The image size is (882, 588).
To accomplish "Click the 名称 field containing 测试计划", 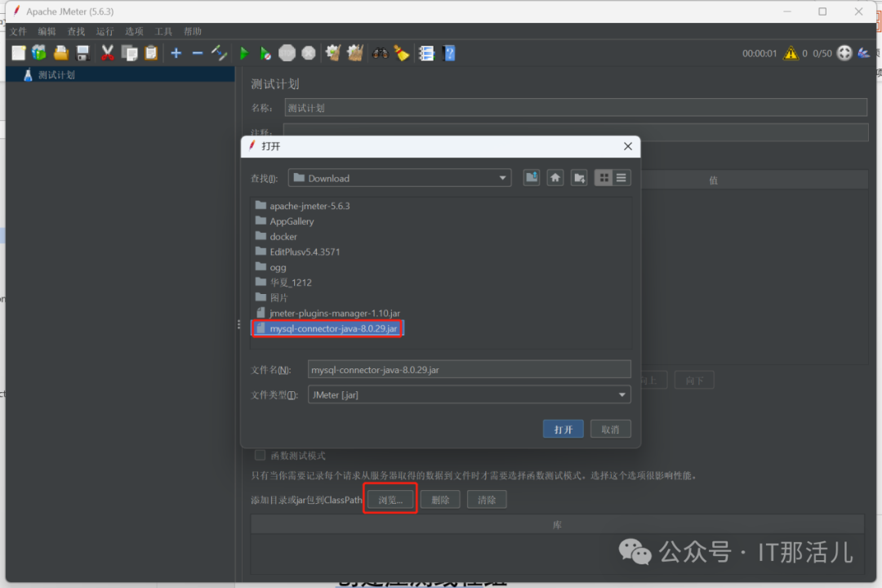I will pyautogui.click(x=576, y=108).
